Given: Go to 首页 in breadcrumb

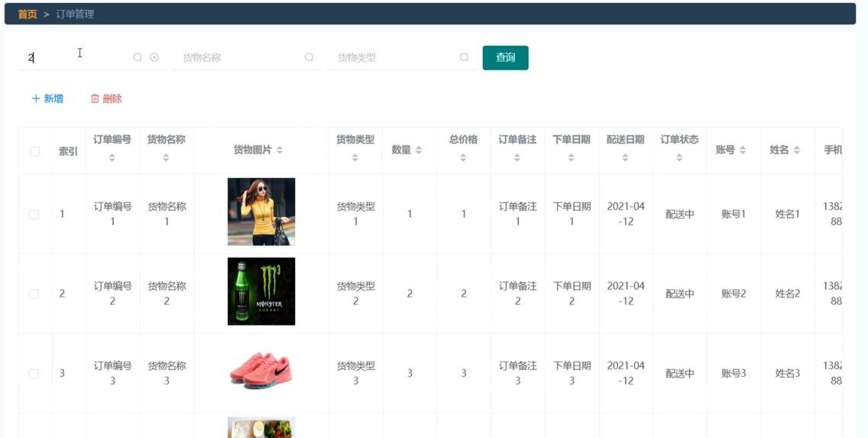Looking at the screenshot, I should tap(27, 14).
